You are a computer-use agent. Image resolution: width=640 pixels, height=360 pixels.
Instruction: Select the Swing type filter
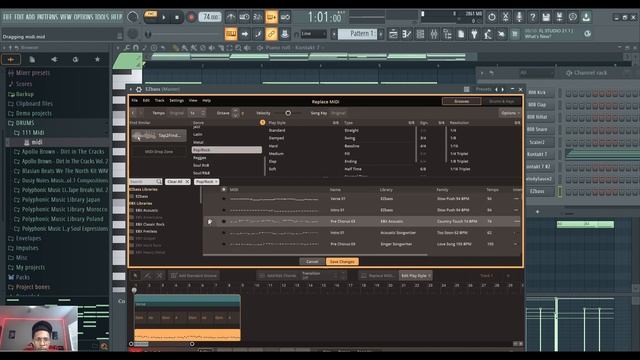click(x=350, y=138)
